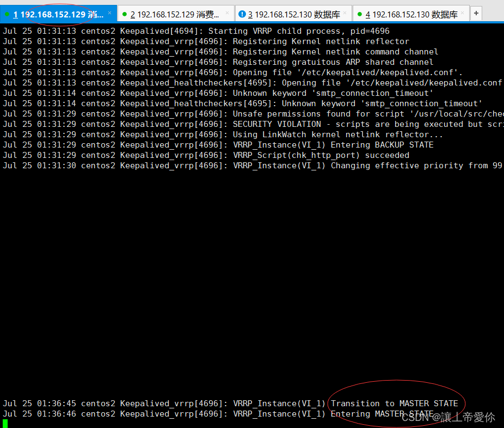Close session tab 4
Screen dimensions: 504x428
click(463, 13)
